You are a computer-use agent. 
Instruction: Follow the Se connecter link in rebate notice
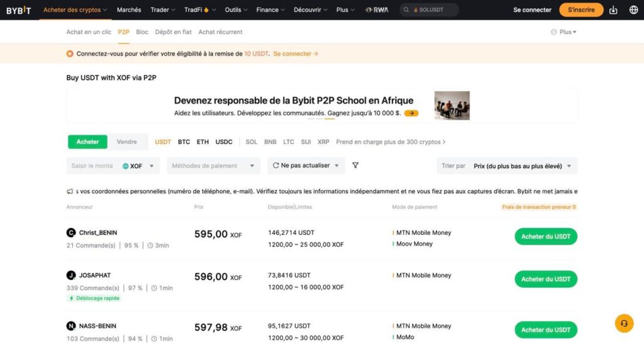pyautogui.click(x=296, y=53)
